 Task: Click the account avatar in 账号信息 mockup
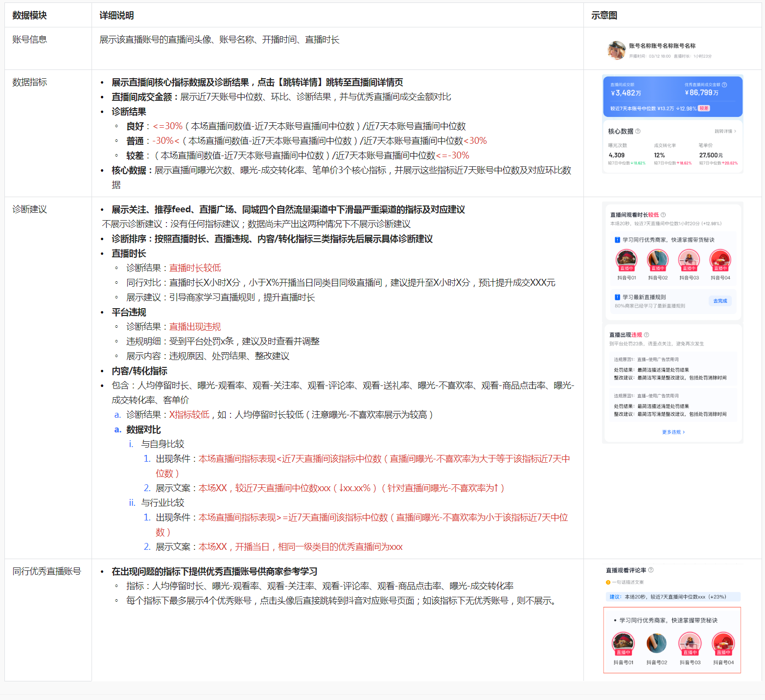[x=616, y=50]
